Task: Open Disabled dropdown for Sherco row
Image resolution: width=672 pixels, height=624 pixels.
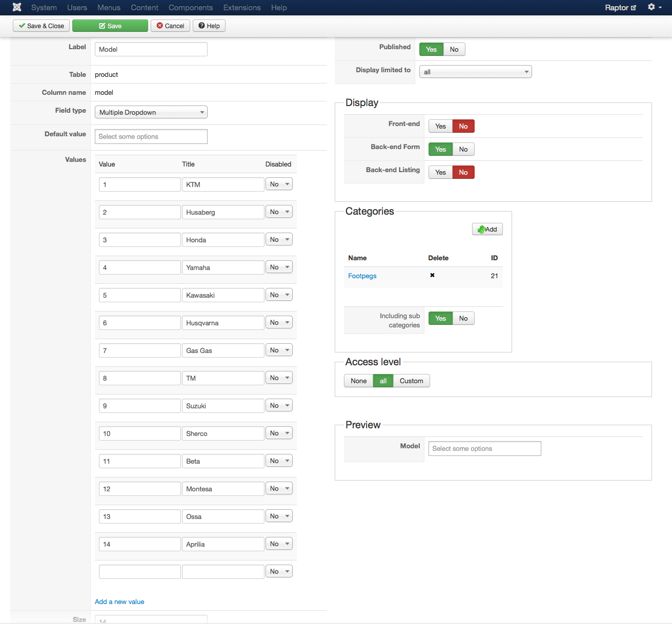Action: click(279, 433)
